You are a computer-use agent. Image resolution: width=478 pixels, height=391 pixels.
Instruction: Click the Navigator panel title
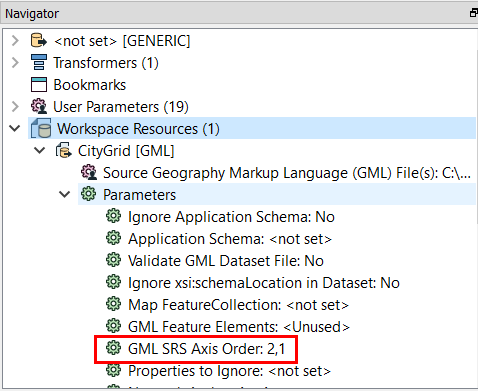click(32, 14)
